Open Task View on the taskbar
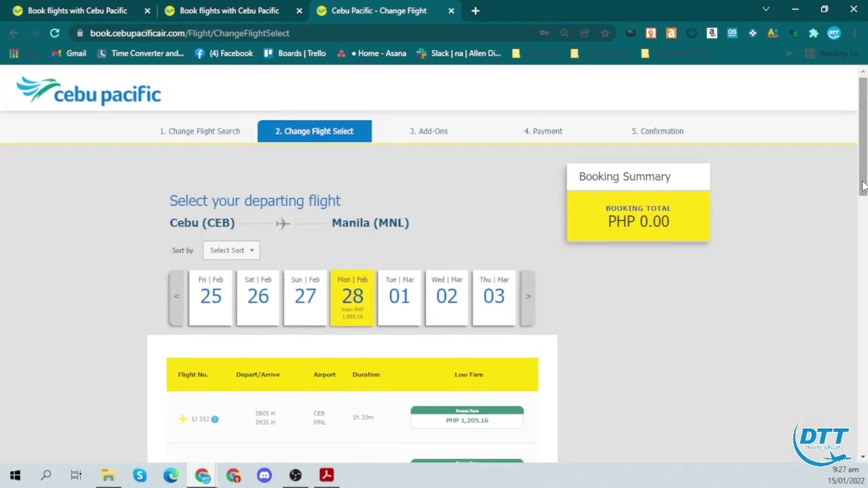This screenshot has width=868, height=488. point(76,475)
